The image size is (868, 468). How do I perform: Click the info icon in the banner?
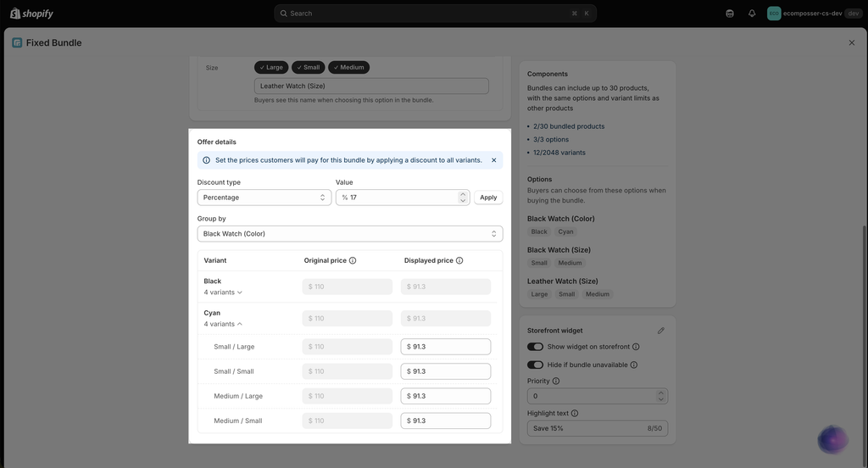click(207, 160)
